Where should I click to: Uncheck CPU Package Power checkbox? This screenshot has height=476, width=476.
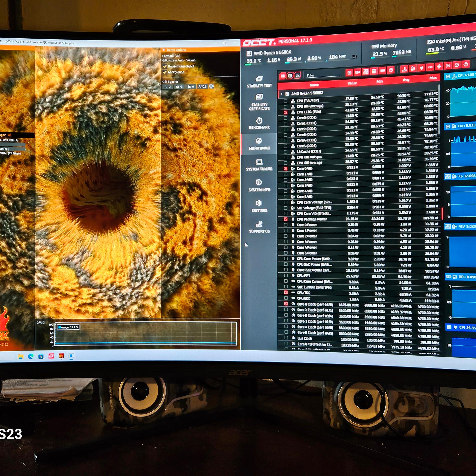point(286,219)
